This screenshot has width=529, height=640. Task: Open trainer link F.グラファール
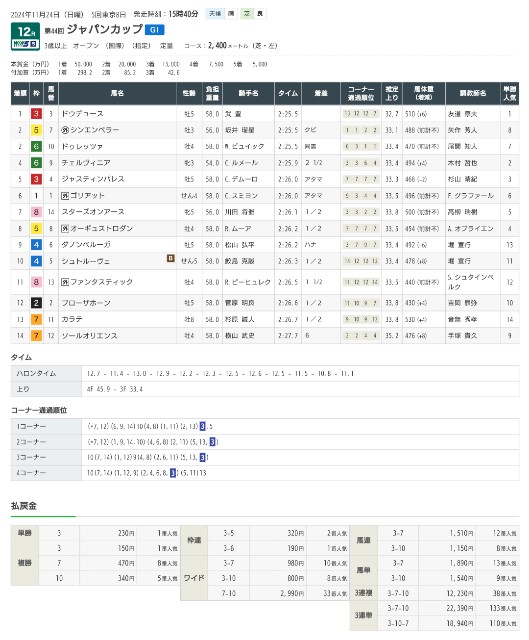(471, 196)
